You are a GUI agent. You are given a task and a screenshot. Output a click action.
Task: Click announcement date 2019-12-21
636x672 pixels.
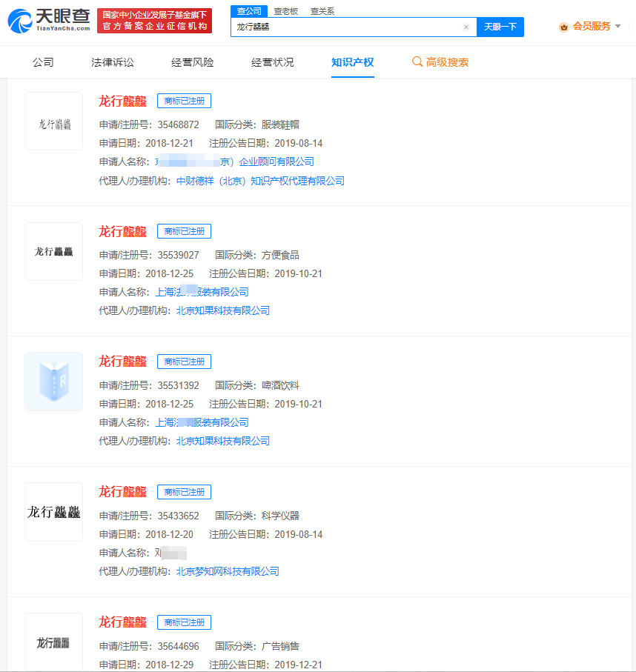tap(299, 665)
